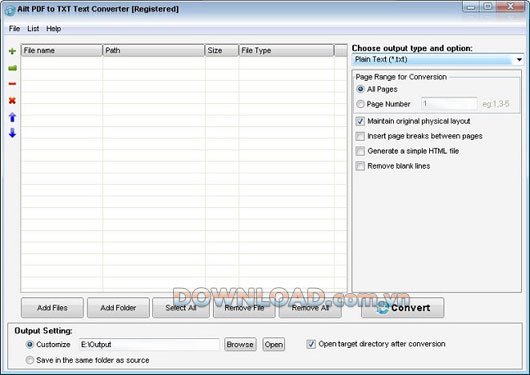Select the All Pages radio button
530x375 pixels.
(x=360, y=89)
